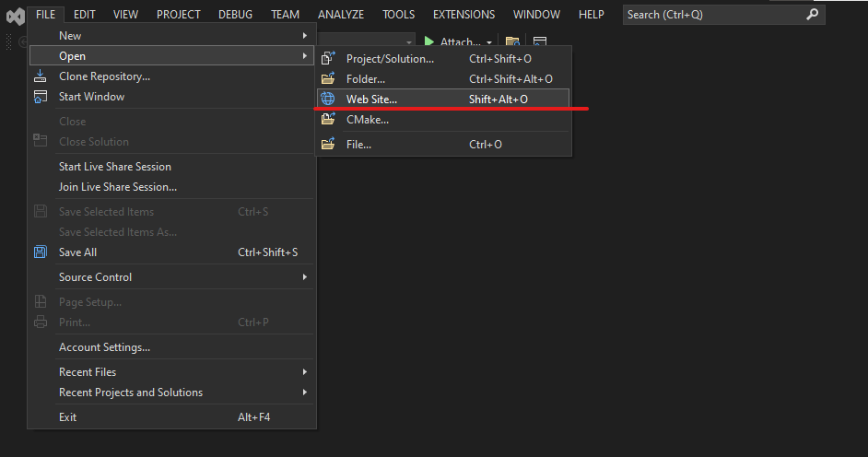Select Account Settings... menu entry
This screenshot has width=868, height=457.
tap(171, 347)
